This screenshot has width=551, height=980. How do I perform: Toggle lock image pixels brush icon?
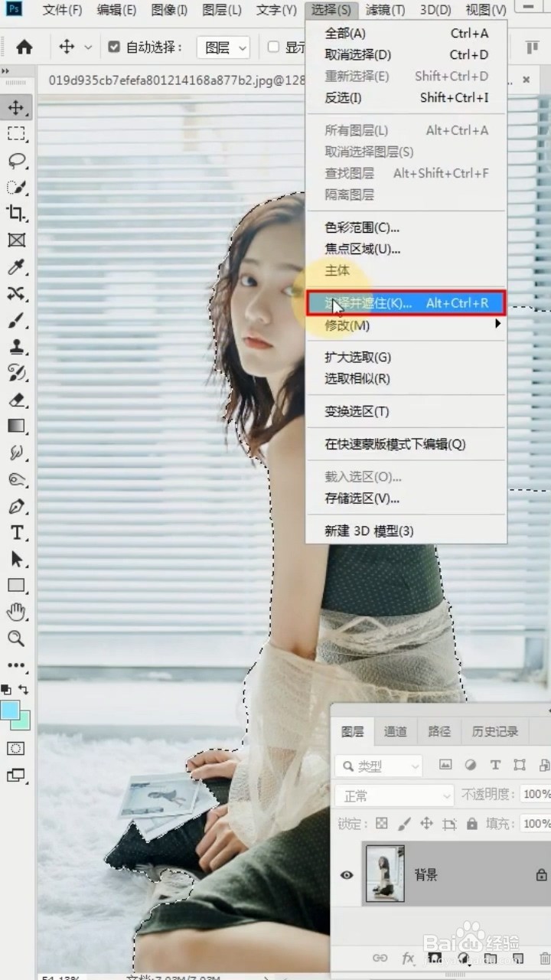point(405,824)
